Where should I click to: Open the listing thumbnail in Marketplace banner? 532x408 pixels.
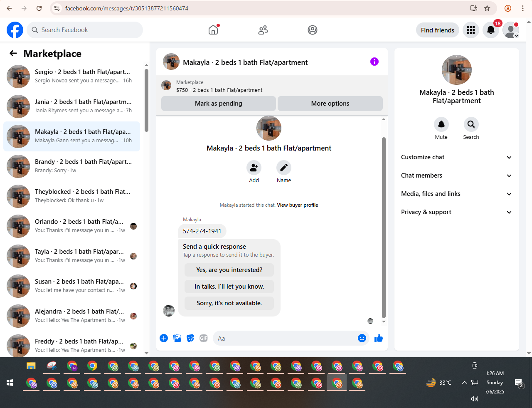click(x=166, y=86)
